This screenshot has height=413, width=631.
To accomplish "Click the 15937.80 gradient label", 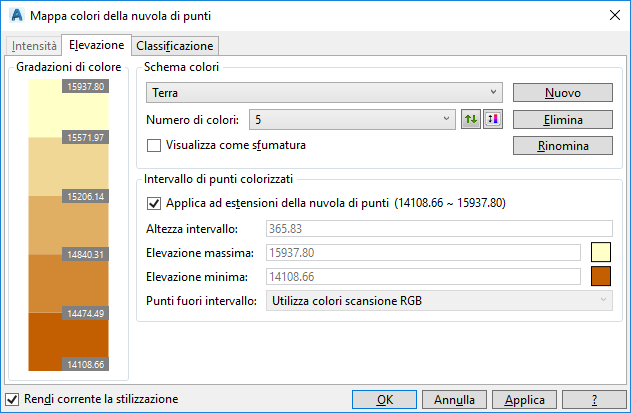I will click(85, 87).
